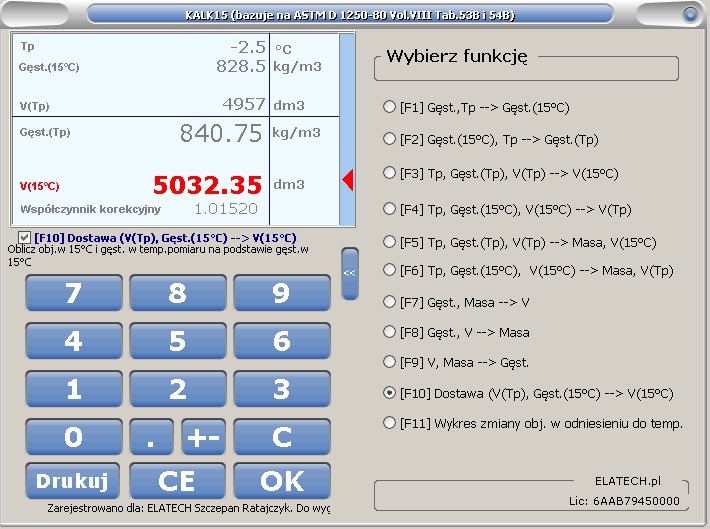Tap keypad digit 6

pos(282,341)
